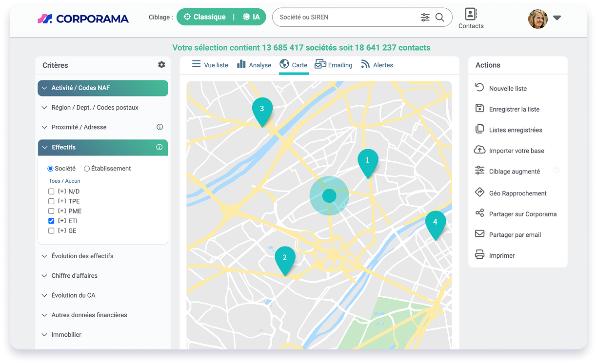Click the Géo Rapprochement action

[517, 193]
